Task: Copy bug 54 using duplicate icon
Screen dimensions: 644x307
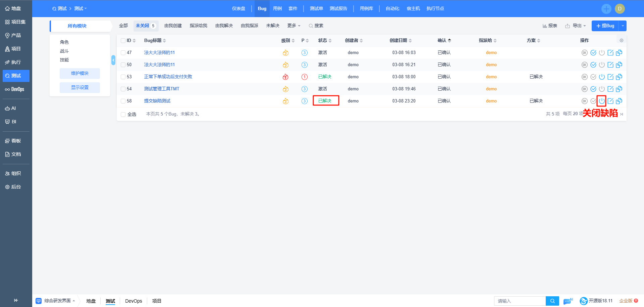Action: click(619, 89)
